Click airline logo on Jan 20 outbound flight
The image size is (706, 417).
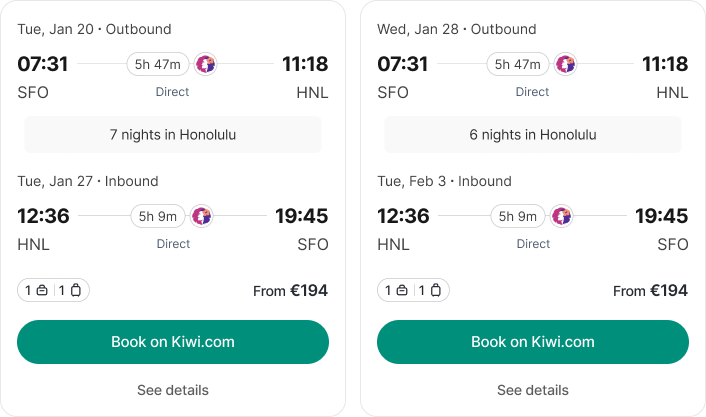pyautogui.click(x=206, y=64)
